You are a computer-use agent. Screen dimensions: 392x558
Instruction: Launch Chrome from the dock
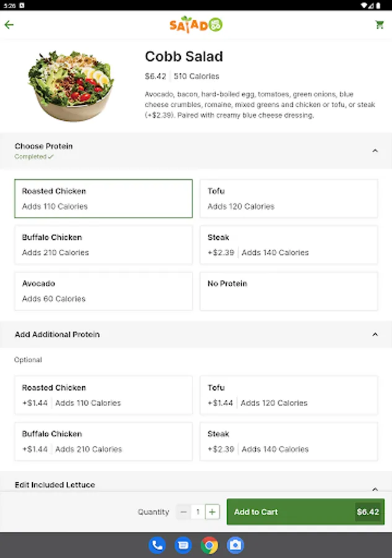pos(209,545)
